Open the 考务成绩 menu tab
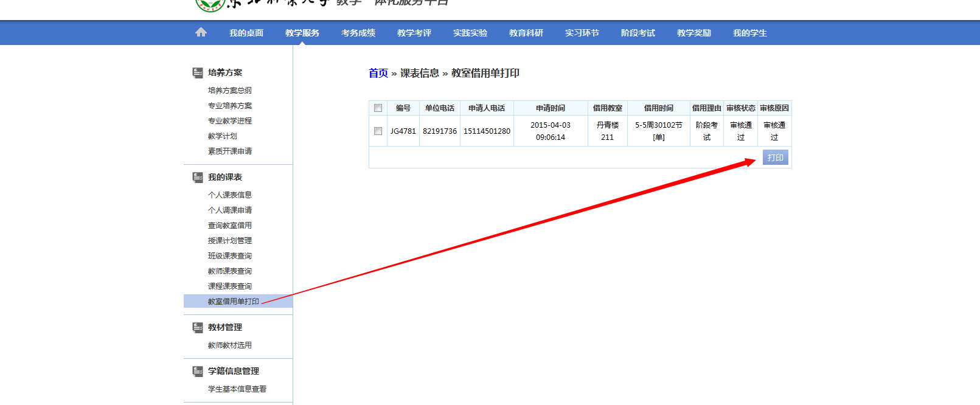The image size is (980, 405). (358, 33)
